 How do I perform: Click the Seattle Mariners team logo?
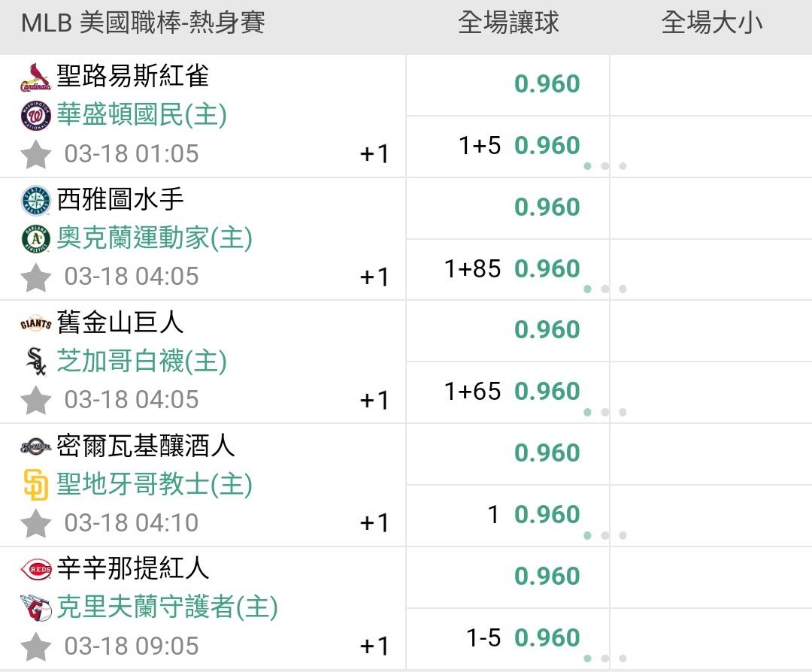click(35, 200)
